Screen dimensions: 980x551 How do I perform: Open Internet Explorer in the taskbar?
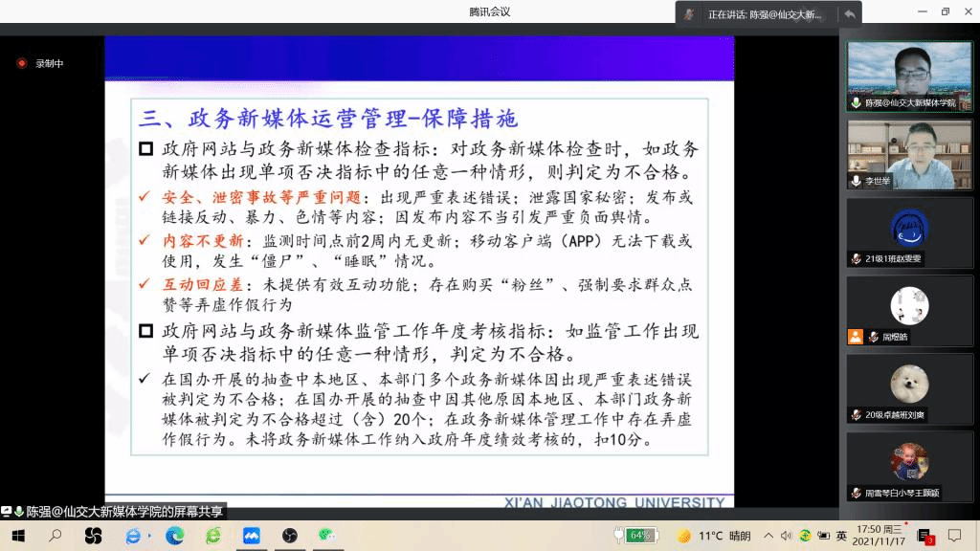click(x=133, y=536)
